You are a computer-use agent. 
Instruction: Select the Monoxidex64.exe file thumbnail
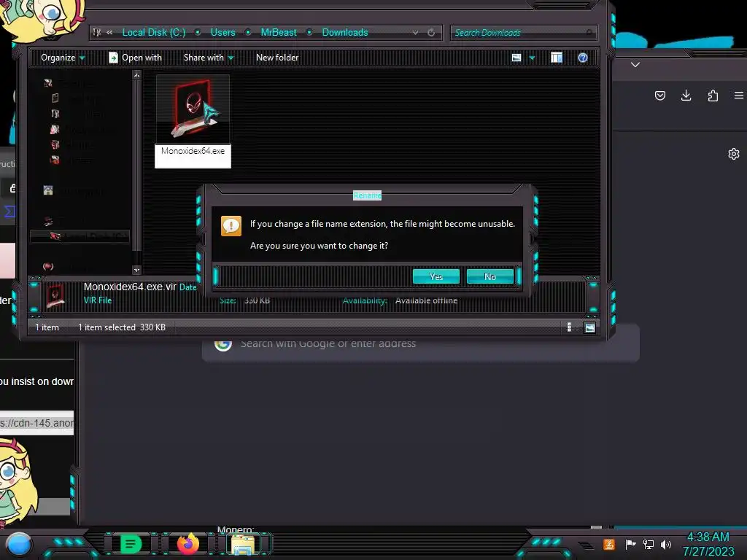[x=193, y=109]
